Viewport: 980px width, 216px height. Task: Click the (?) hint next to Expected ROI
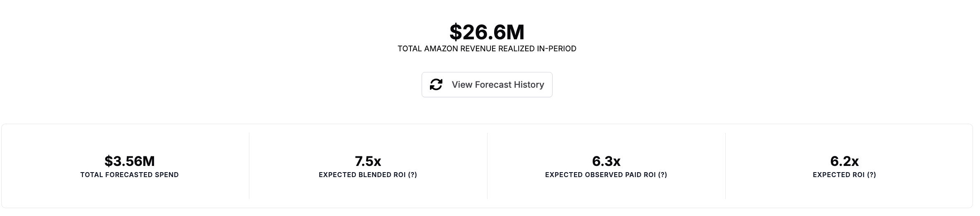(x=871, y=175)
